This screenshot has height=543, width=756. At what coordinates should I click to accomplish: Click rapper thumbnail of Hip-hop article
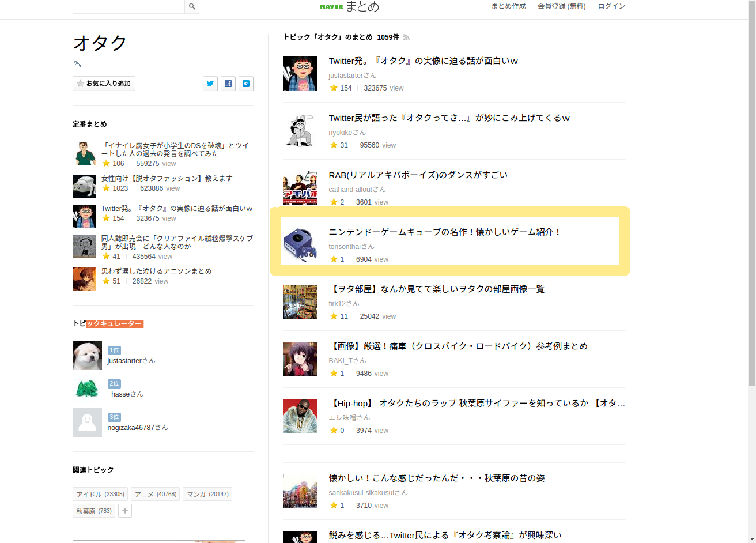pos(300,416)
